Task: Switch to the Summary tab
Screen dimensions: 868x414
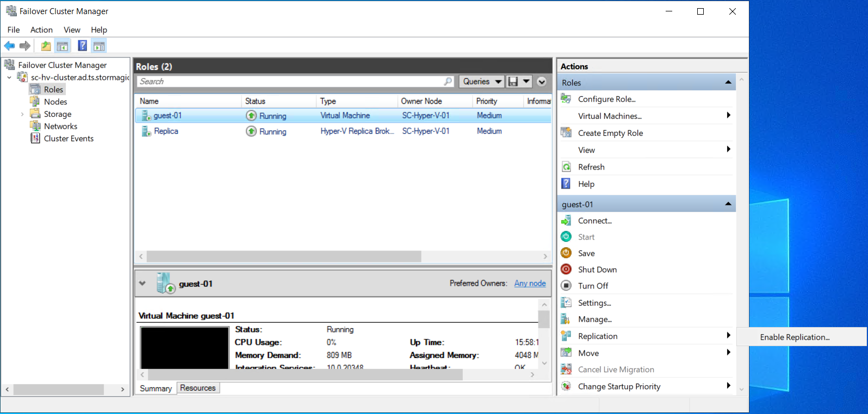Action: point(156,388)
